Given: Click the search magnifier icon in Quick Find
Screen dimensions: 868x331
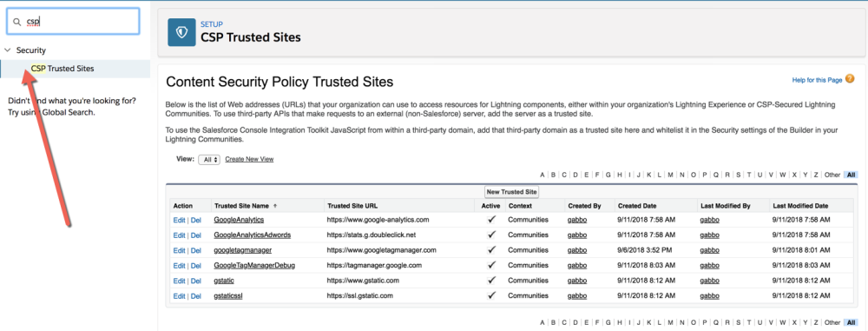Looking at the screenshot, I should [x=17, y=22].
